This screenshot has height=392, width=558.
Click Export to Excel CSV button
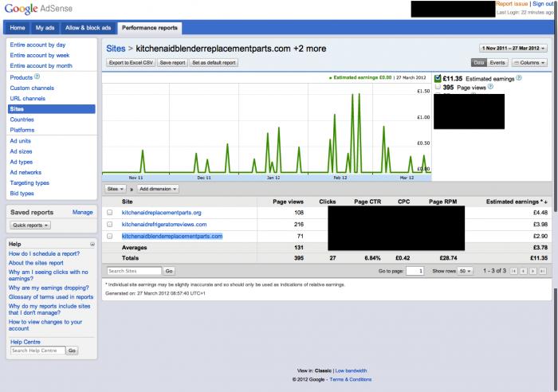131,63
